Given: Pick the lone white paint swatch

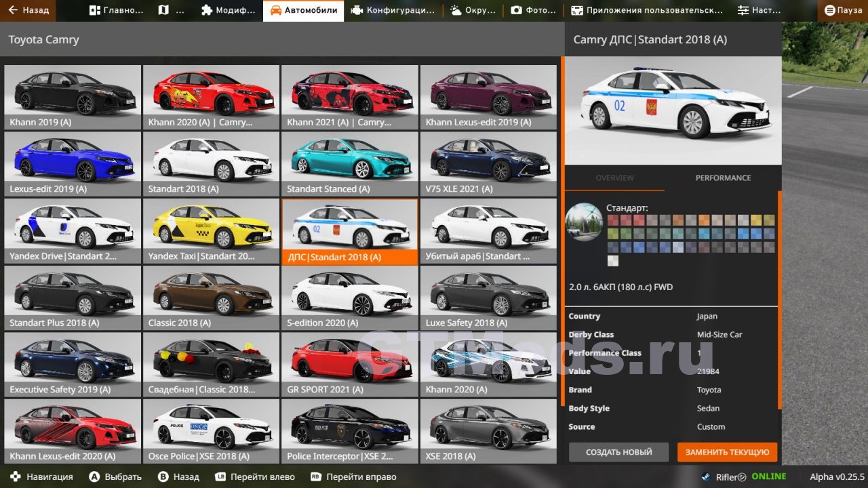Looking at the screenshot, I should click(612, 261).
